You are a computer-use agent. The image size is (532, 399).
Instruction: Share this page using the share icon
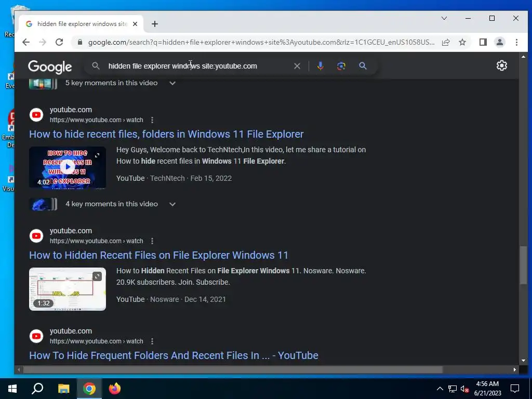point(446,42)
